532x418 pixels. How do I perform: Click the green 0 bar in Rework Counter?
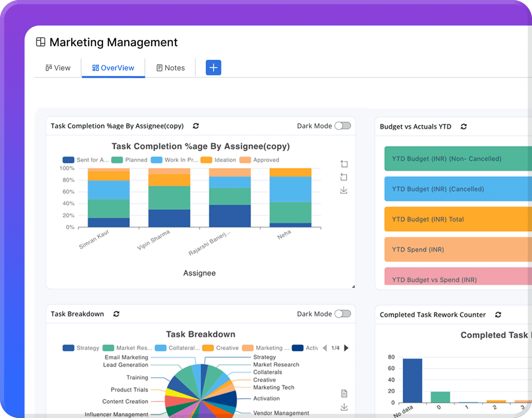tap(441, 397)
